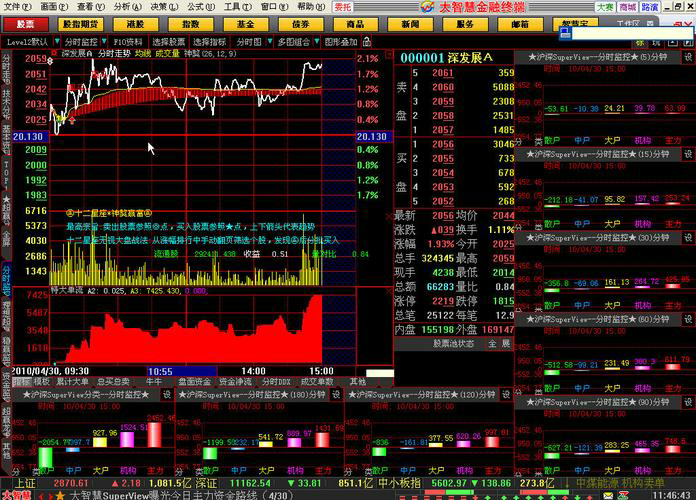Click the 设 icon of 180分钟 monitor panel

pyautogui.click(x=336, y=394)
